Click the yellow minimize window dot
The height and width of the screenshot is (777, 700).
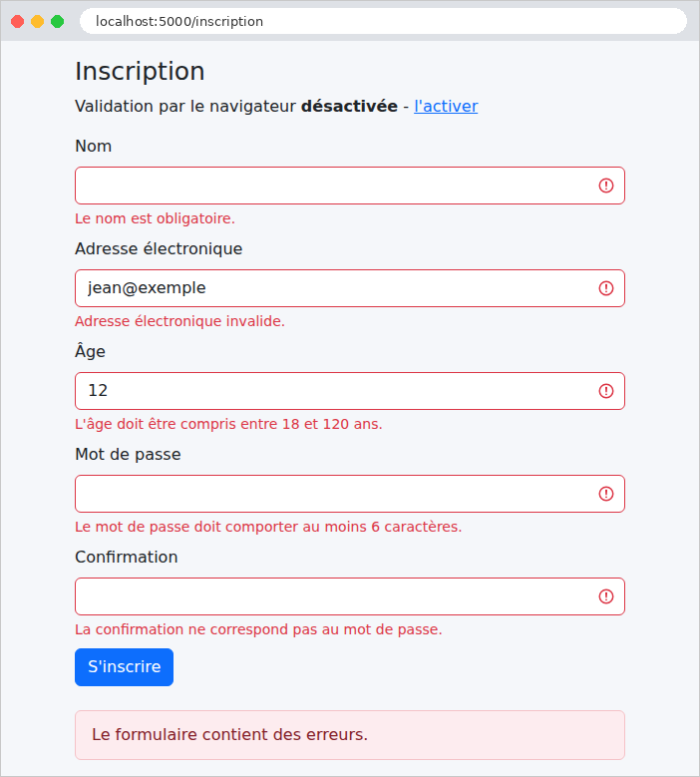pos(37,21)
